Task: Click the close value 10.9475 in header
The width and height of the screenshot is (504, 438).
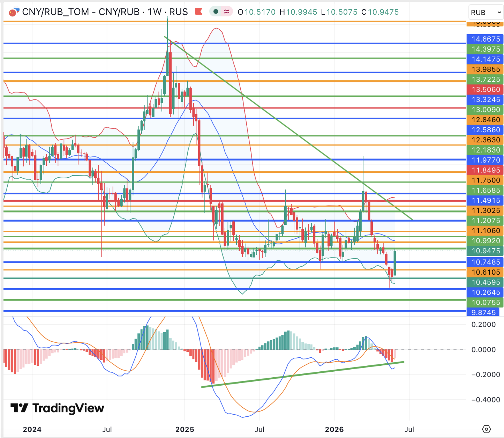Action: coord(383,12)
